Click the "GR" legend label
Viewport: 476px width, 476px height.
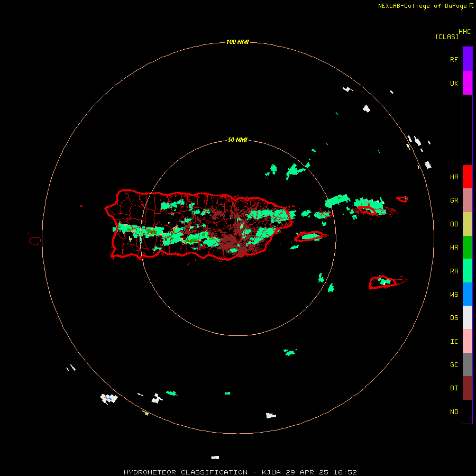click(454, 200)
